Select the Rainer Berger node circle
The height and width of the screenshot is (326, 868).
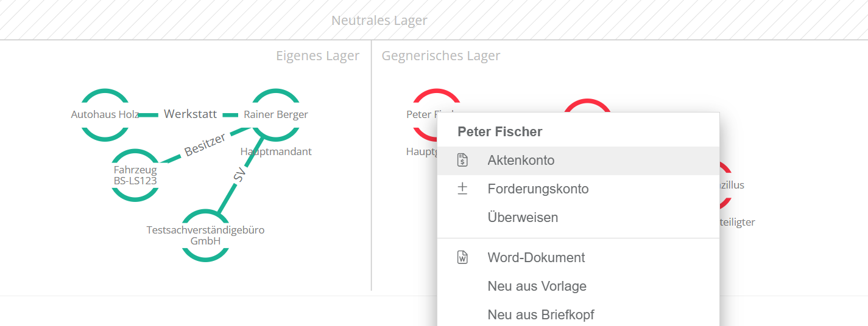click(x=275, y=114)
